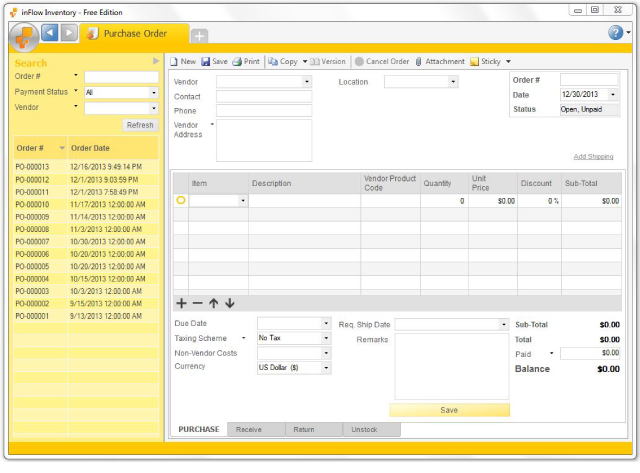Viewport: 640px width, 473px height.
Task: Move line item down with down arrow
Action: [230, 303]
